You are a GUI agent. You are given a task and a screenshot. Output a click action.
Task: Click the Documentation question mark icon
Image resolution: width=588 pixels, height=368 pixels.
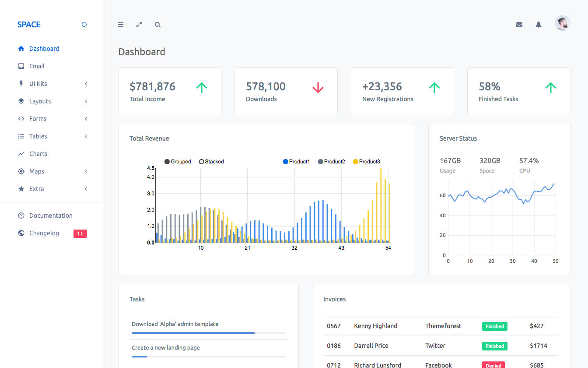tap(21, 216)
